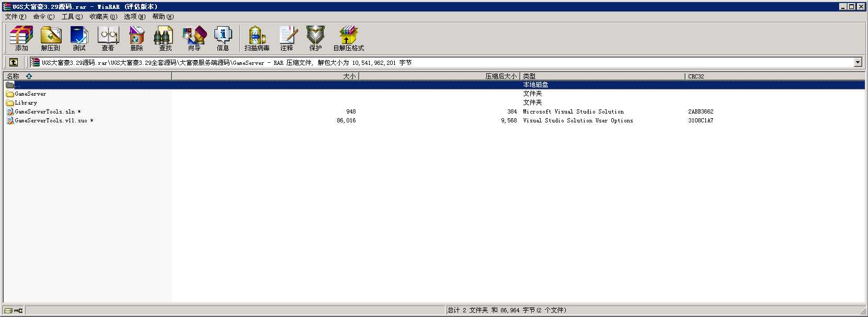Open the 帮助(H) menu
Image resolution: width=868 pixels, height=317 pixels.
coord(163,17)
